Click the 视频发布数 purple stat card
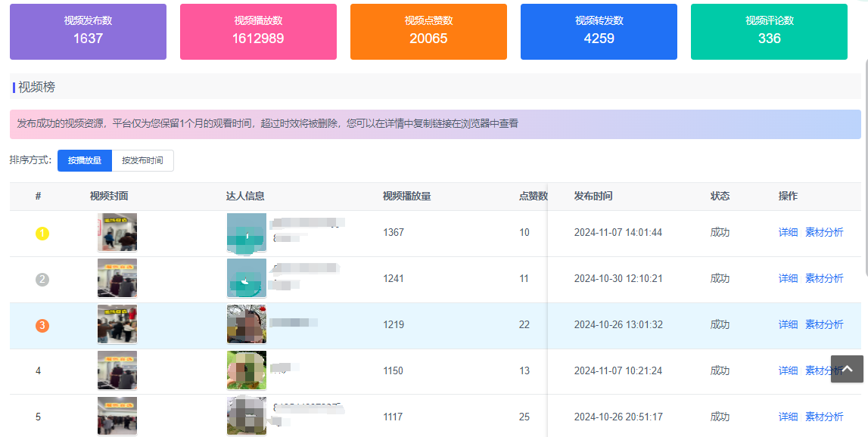The width and height of the screenshot is (868, 437). click(x=88, y=32)
